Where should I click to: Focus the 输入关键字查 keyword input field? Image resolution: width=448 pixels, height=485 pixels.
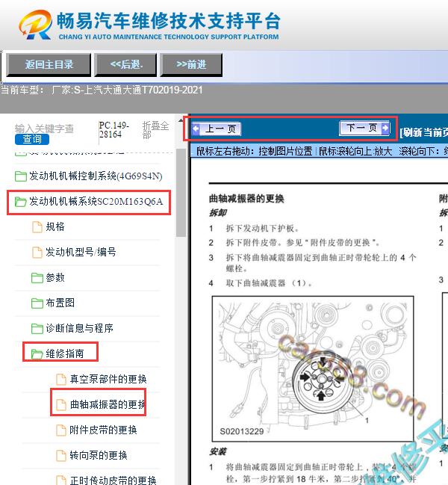[44, 129]
